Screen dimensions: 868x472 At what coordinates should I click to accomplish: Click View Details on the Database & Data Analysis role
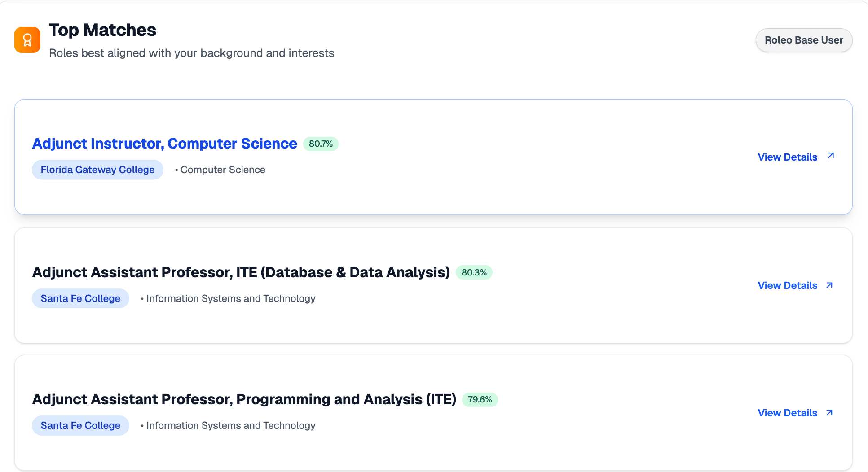[787, 285]
